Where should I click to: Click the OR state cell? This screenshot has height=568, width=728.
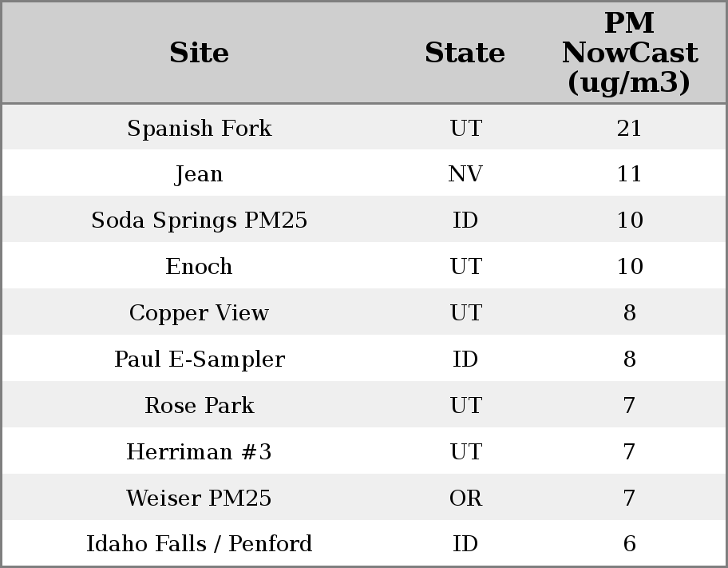tap(465, 498)
